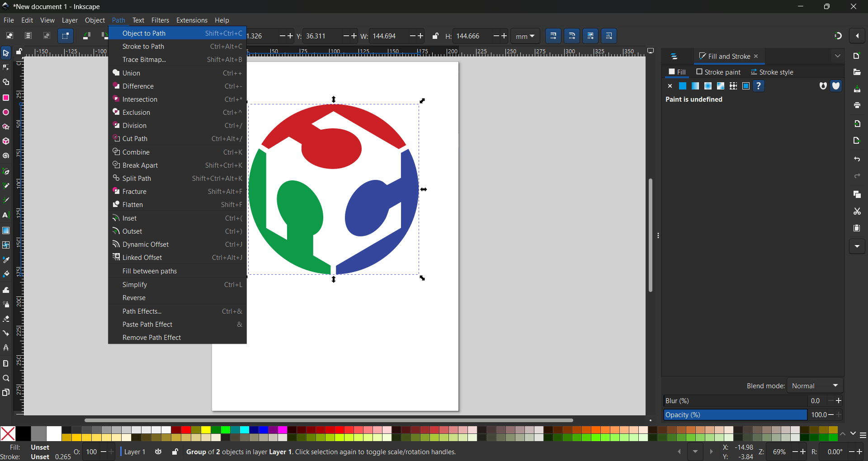Viewport: 868px width, 461px height.
Task: Choose Object to Path menu entry
Action: click(177, 33)
